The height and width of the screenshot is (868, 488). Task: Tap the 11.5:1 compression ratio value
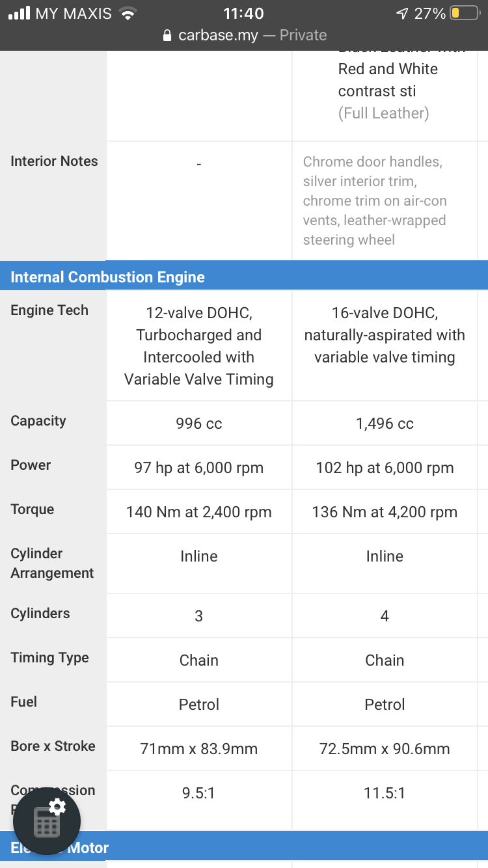385,793
